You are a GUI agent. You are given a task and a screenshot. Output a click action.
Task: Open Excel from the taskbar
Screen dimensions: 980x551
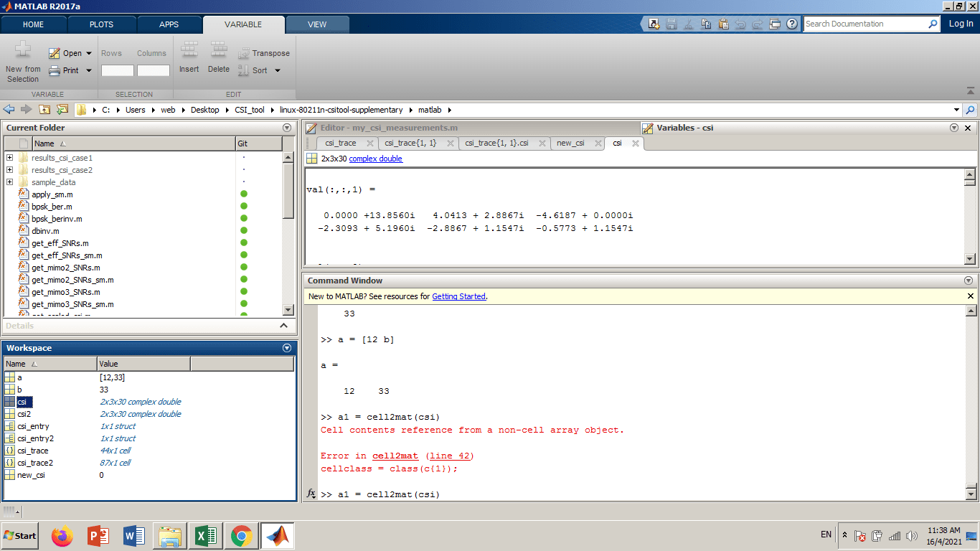click(x=207, y=536)
